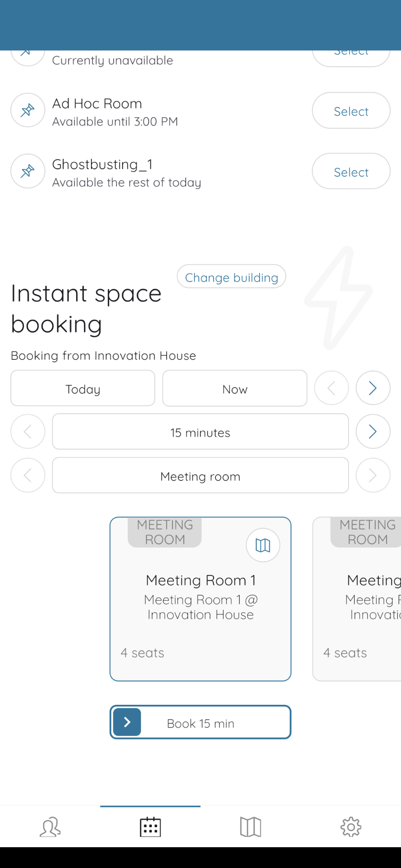This screenshot has width=401, height=868.
Task: Toggle the pin icon for Ad Hoc Room
Action: click(x=28, y=110)
